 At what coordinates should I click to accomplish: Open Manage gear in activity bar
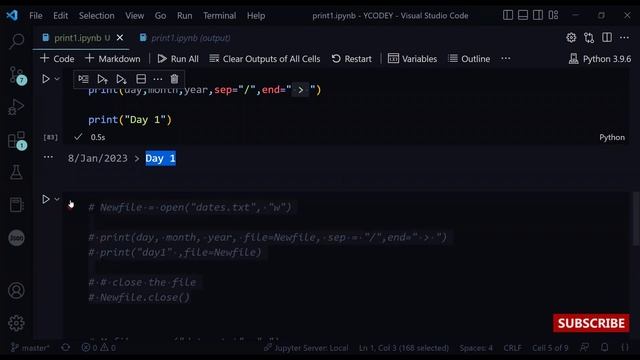click(16, 323)
